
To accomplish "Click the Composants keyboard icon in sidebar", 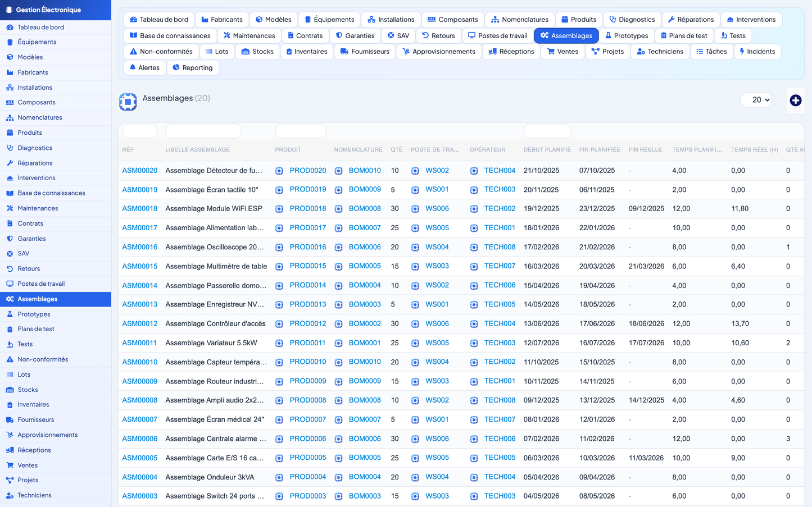I will pyautogui.click(x=10, y=103).
